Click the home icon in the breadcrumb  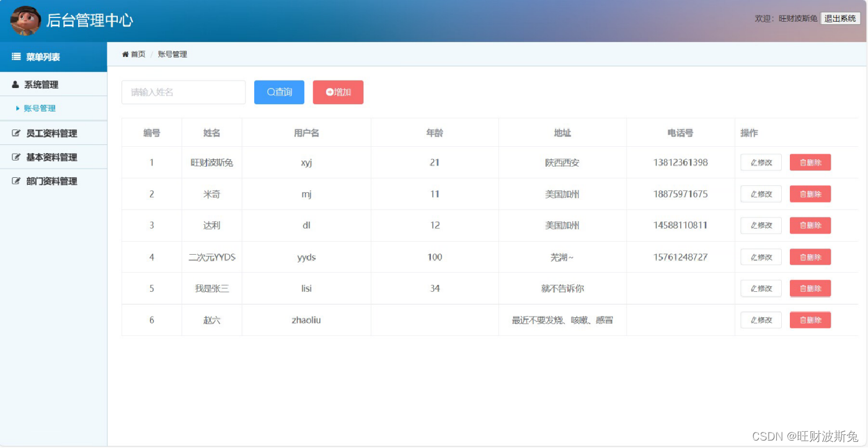click(x=125, y=54)
